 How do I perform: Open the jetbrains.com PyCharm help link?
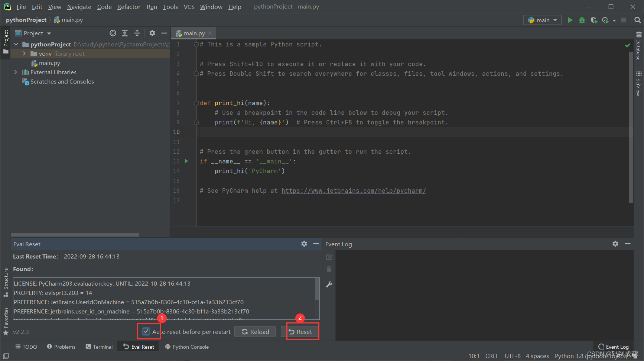[x=354, y=191]
